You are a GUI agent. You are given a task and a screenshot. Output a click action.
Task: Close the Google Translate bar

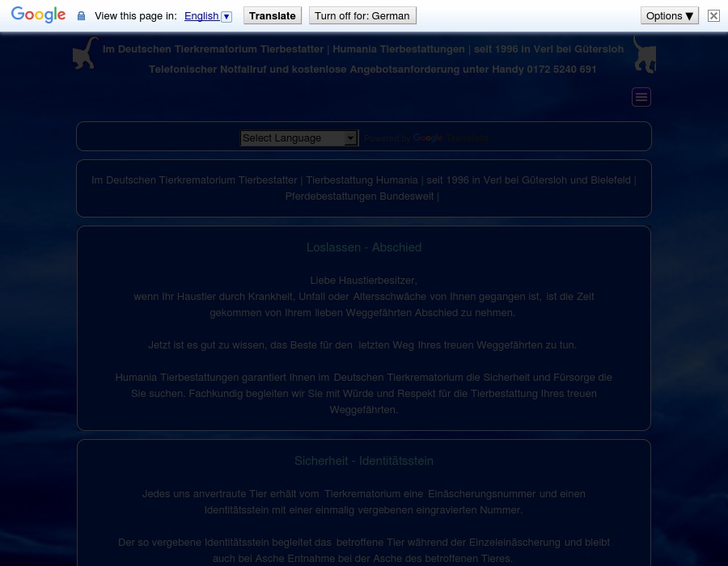pyautogui.click(x=713, y=16)
